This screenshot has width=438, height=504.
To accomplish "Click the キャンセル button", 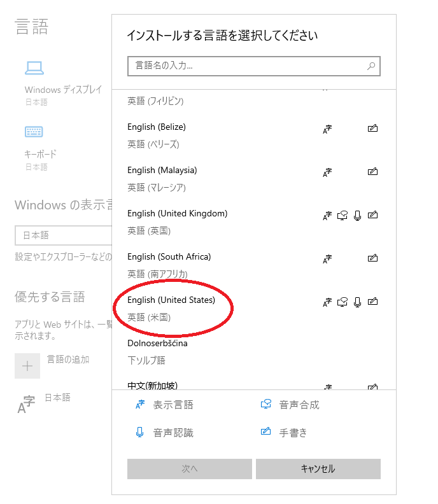I will point(318,469).
